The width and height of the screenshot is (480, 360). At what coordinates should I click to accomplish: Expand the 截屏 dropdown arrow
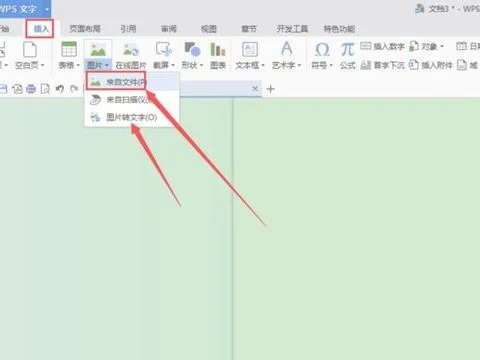(x=173, y=65)
